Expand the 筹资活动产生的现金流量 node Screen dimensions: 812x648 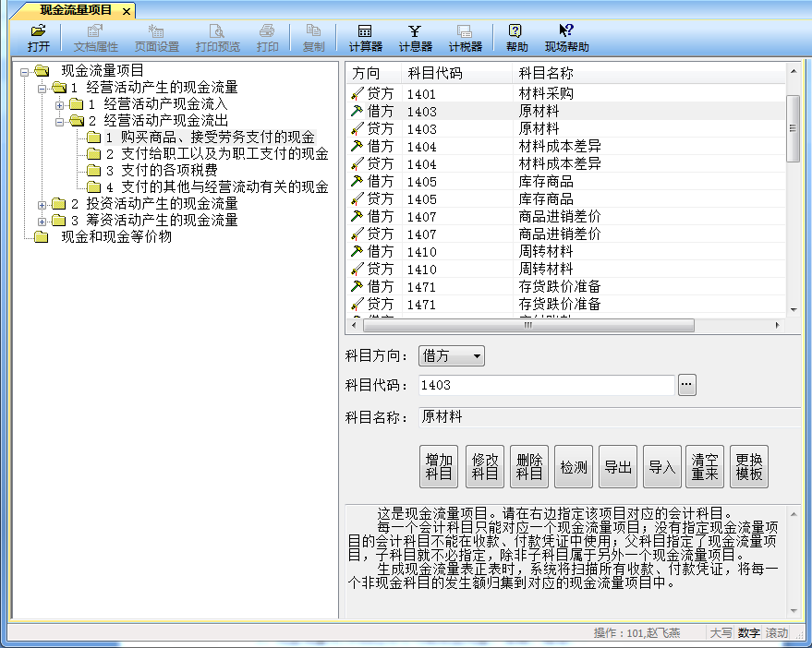pyautogui.click(x=42, y=221)
